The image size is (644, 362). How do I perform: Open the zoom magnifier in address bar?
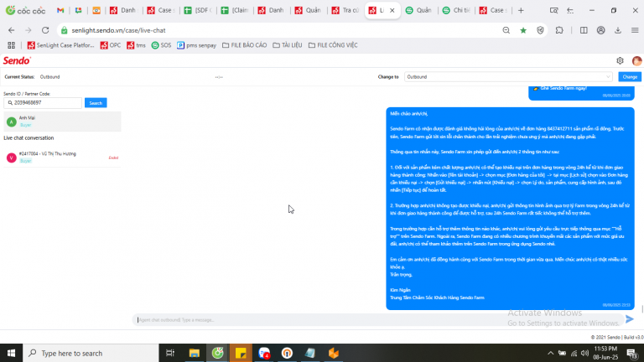click(x=506, y=30)
